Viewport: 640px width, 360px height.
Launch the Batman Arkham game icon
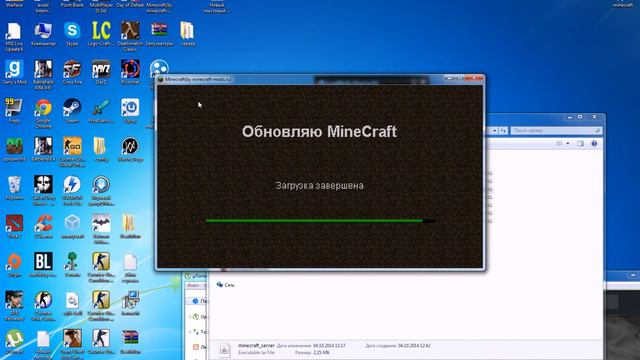click(101, 224)
